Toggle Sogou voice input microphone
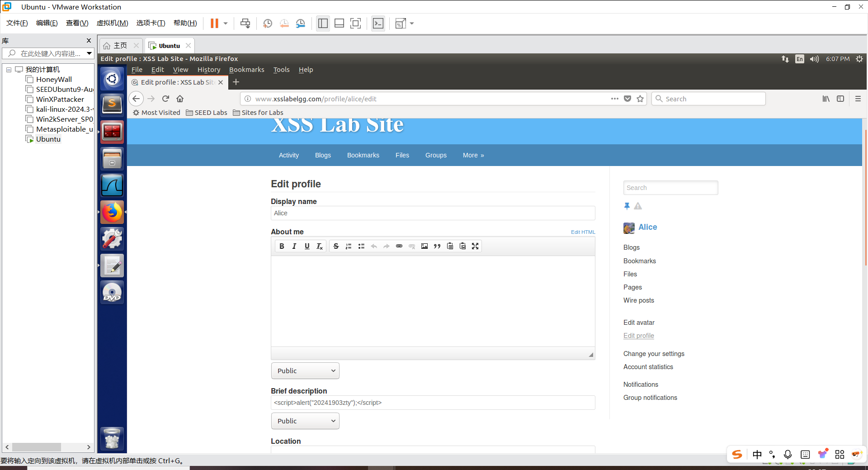 click(x=788, y=455)
